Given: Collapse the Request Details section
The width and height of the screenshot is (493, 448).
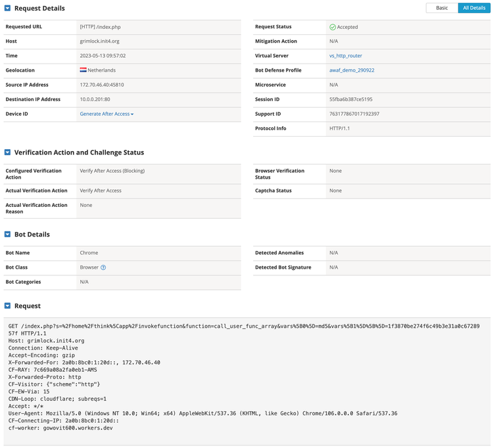Looking at the screenshot, I should pyautogui.click(x=8, y=9).
